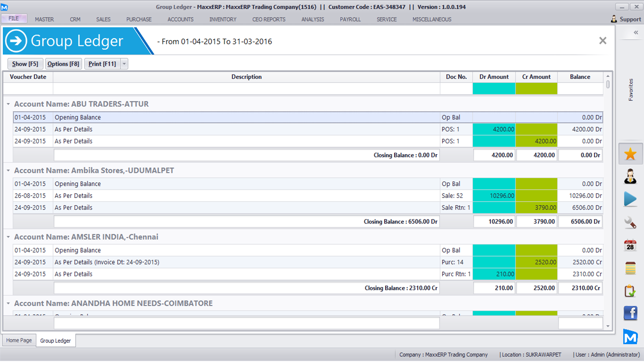Open the ACCOUNTS menu
644x362 pixels.
click(x=181, y=19)
